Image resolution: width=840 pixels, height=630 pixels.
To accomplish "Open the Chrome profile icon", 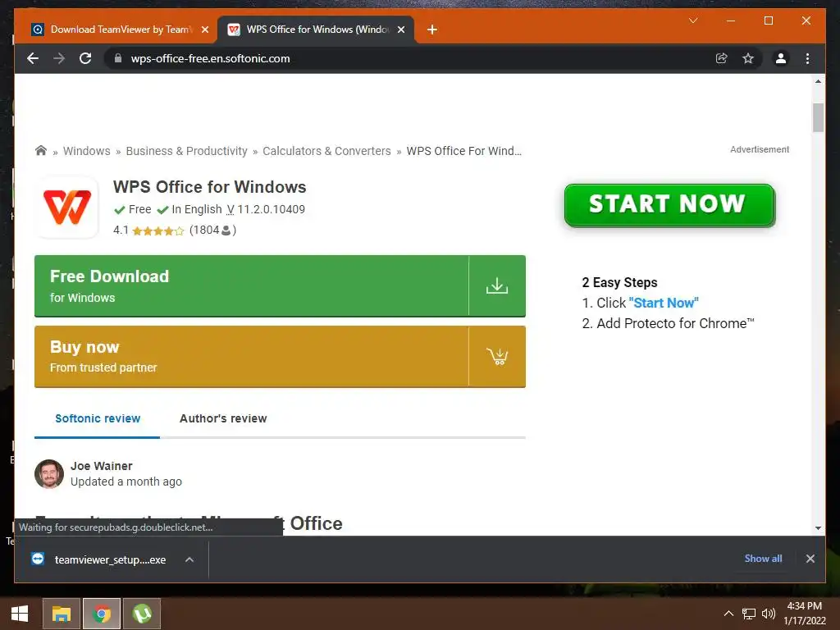I will click(781, 58).
